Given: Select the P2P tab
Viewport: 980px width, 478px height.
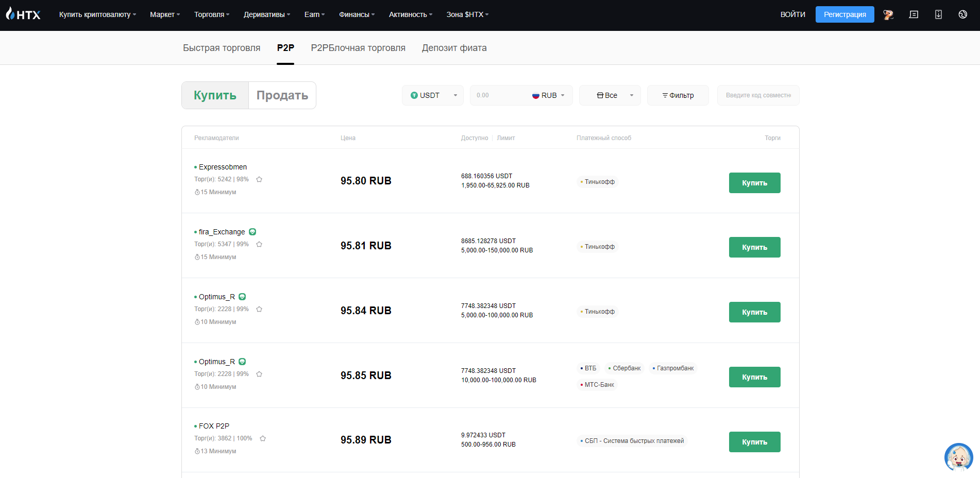Looking at the screenshot, I should (285, 48).
